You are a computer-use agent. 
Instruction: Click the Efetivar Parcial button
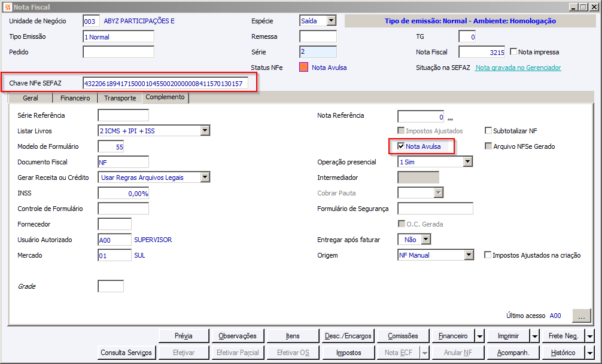(x=238, y=353)
